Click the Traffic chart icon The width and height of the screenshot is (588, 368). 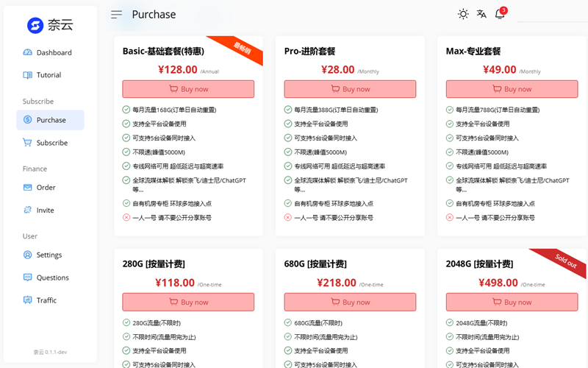point(28,300)
